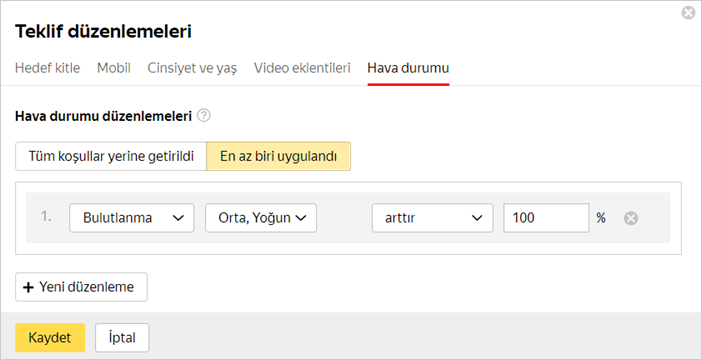Close the Teklif düzenlemeleri dialog

point(688,13)
